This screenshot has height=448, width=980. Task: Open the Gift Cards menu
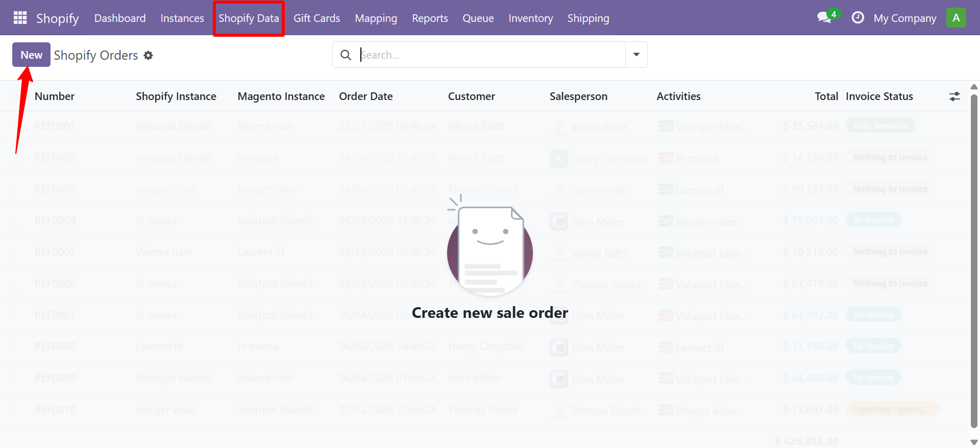point(317,18)
